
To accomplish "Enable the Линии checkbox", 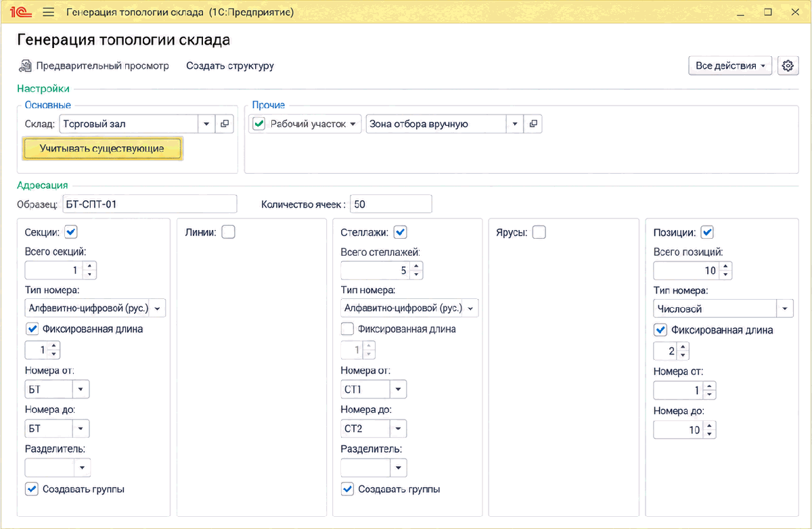I will click(x=228, y=232).
